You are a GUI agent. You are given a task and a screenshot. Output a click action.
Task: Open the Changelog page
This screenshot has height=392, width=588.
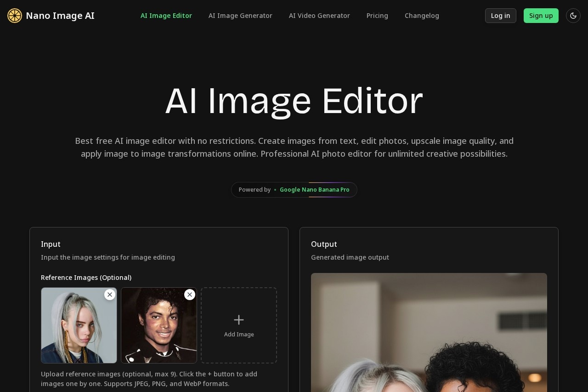pyautogui.click(x=422, y=15)
